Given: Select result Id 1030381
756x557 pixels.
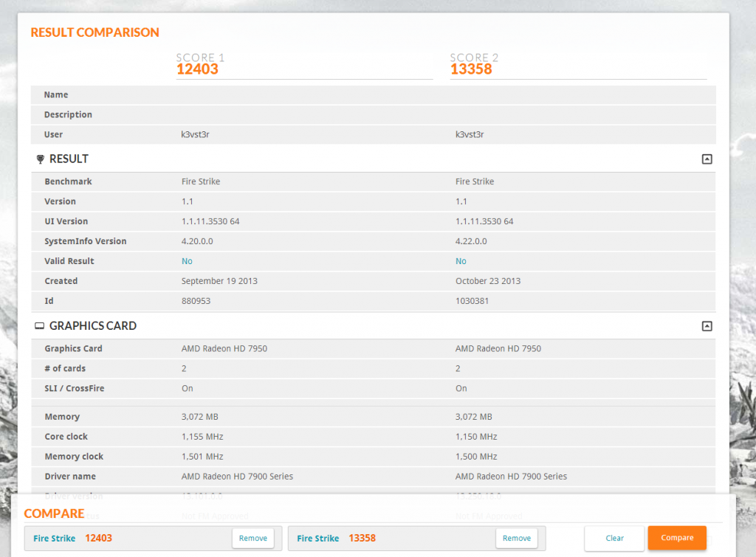Looking at the screenshot, I should (472, 301).
